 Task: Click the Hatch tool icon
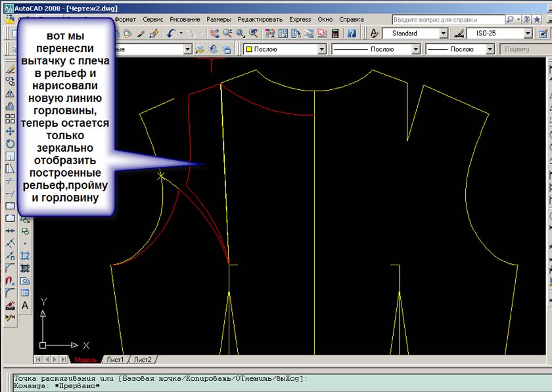click(25, 256)
